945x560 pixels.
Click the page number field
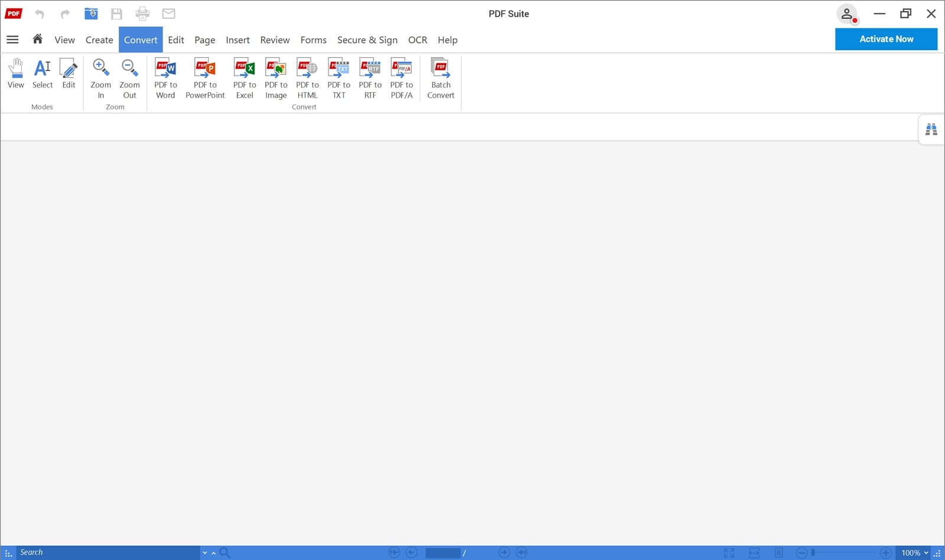point(442,553)
